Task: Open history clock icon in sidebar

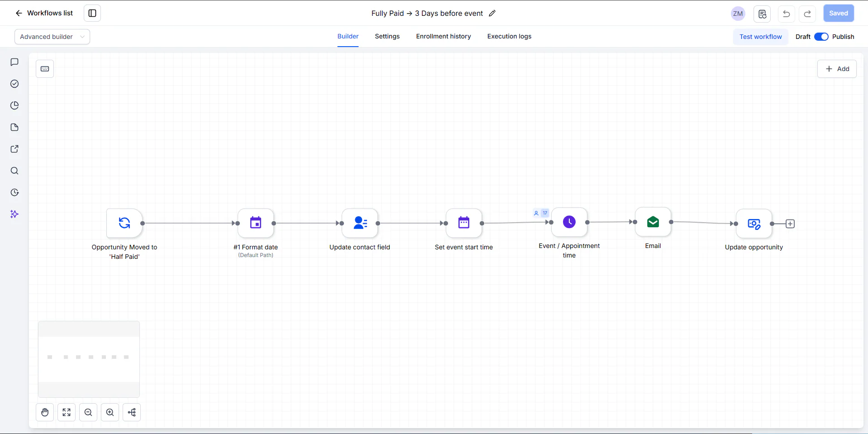Action: point(14,192)
